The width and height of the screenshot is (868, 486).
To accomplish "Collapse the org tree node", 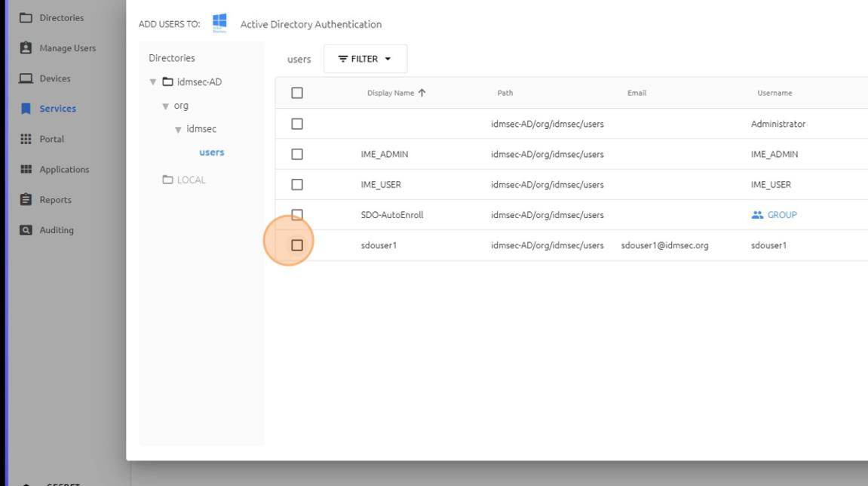I will point(165,106).
